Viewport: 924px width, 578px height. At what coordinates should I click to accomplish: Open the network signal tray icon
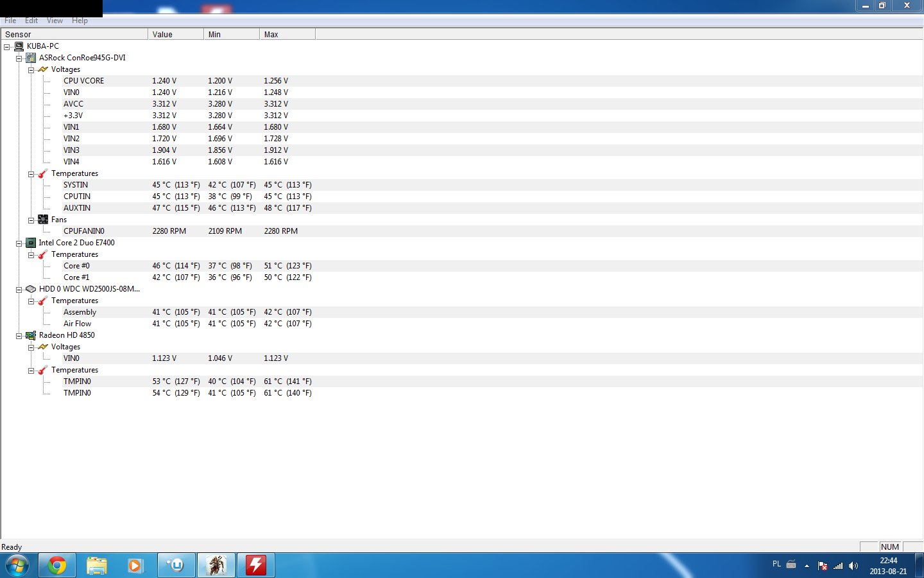pyautogui.click(x=838, y=566)
